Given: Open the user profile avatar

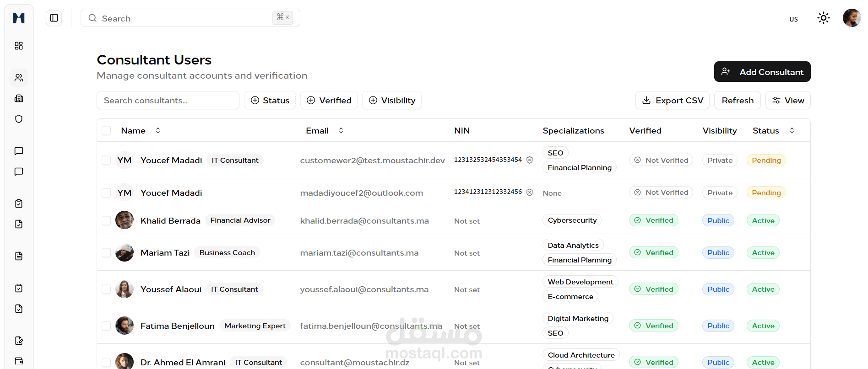Looking at the screenshot, I should pyautogui.click(x=852, y=18).
